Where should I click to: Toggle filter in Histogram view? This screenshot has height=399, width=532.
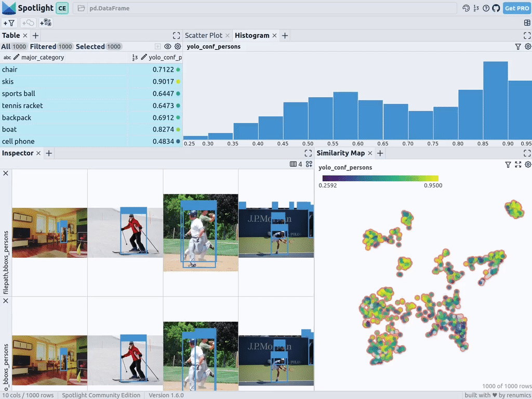click(x=518, y=47)
